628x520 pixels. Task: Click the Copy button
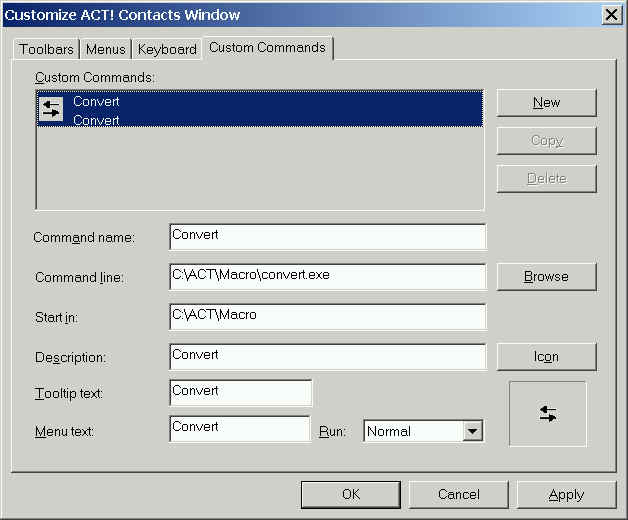(547, 141)
